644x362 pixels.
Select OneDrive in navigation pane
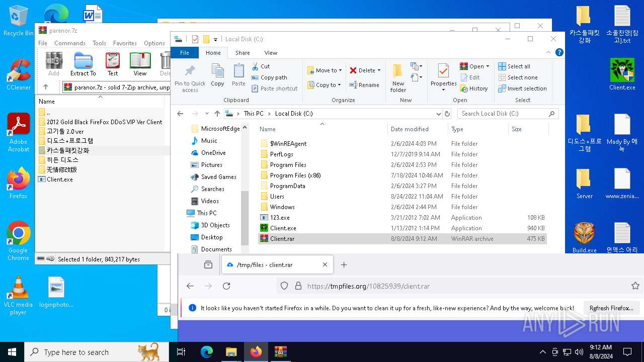213,153
